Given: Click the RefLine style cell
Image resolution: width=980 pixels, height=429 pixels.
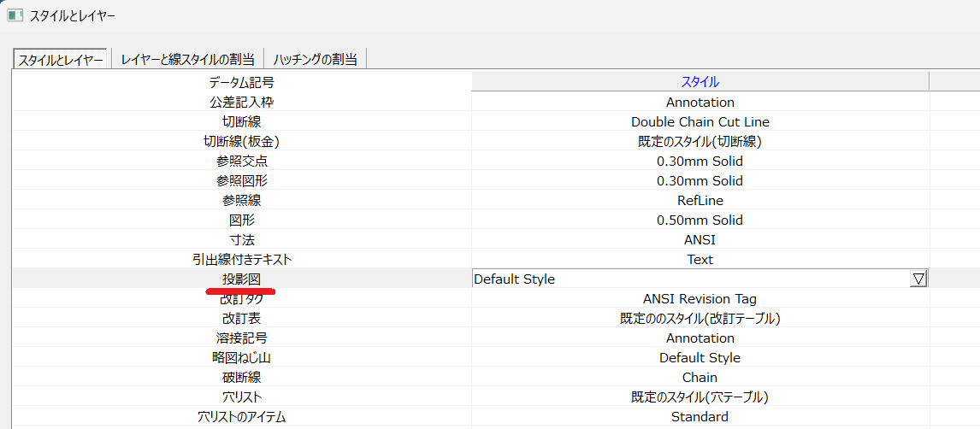Looking at the screenshot, I should 700,201.
